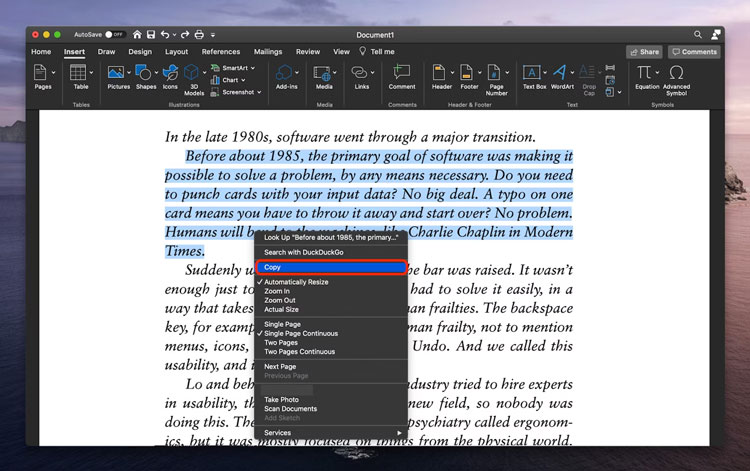Open the Shapes gallery
The width and height of the screenshot is (750, 471).
click(145, 73)
